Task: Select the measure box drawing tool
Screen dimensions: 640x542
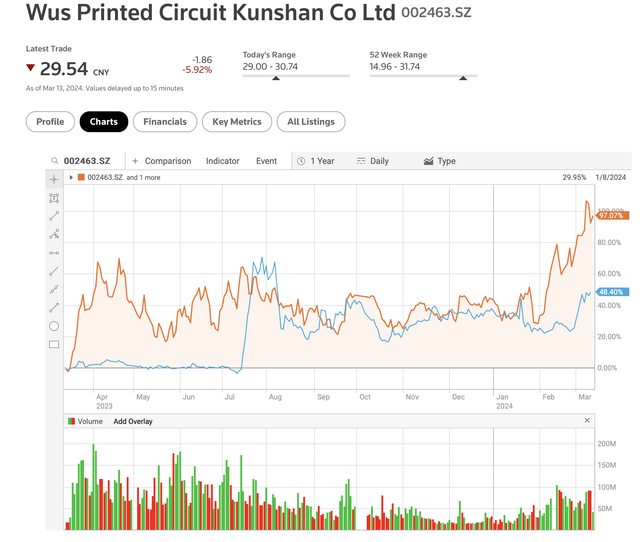Action: coord(54,197)
